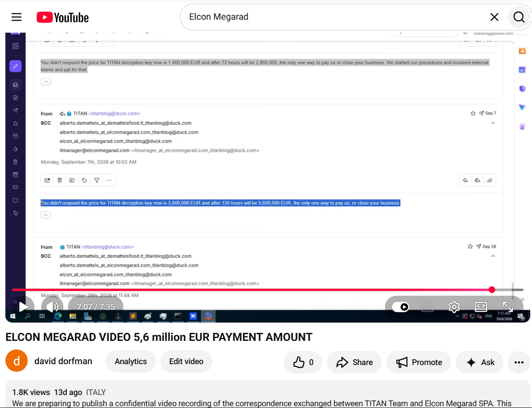Click the "ITALY" label in the description
Viewport: 532px width, 408px height.
click(x=96, y=392)
